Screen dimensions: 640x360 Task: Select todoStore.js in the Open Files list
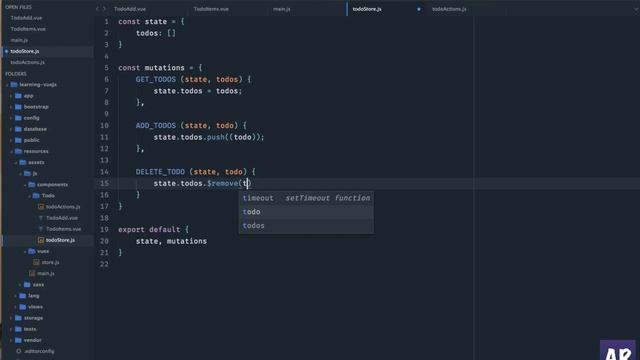[25, 51]
